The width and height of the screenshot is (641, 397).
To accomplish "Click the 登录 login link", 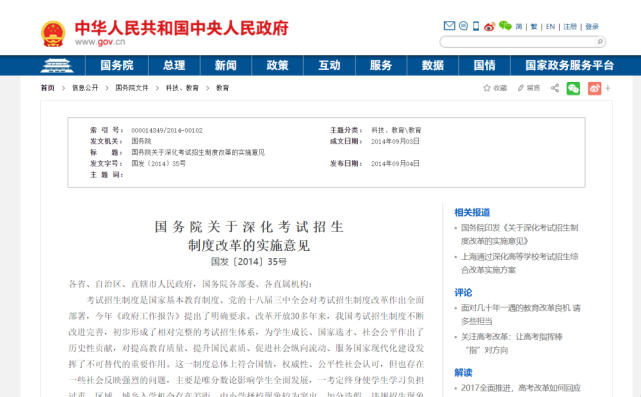I will [x=592, y=27].
